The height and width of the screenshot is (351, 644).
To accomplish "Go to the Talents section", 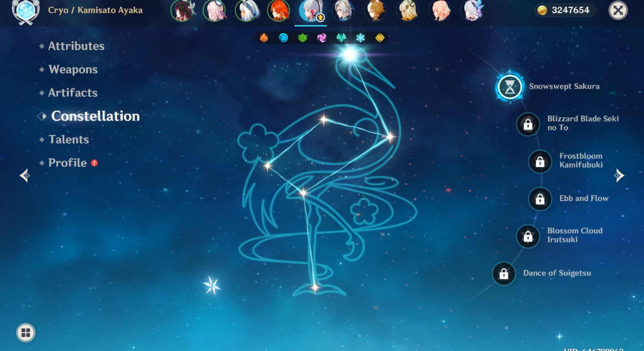I will tap(68, 139).
